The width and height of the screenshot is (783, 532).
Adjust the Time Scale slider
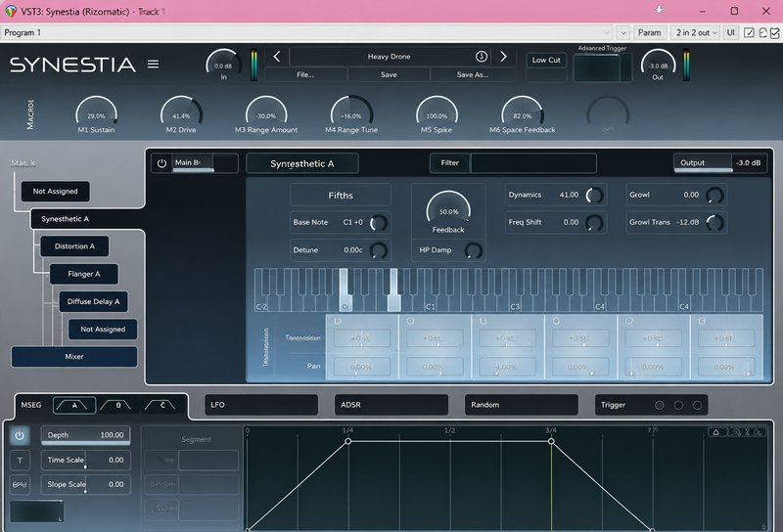pyautogui.click(x=86, y=461)
